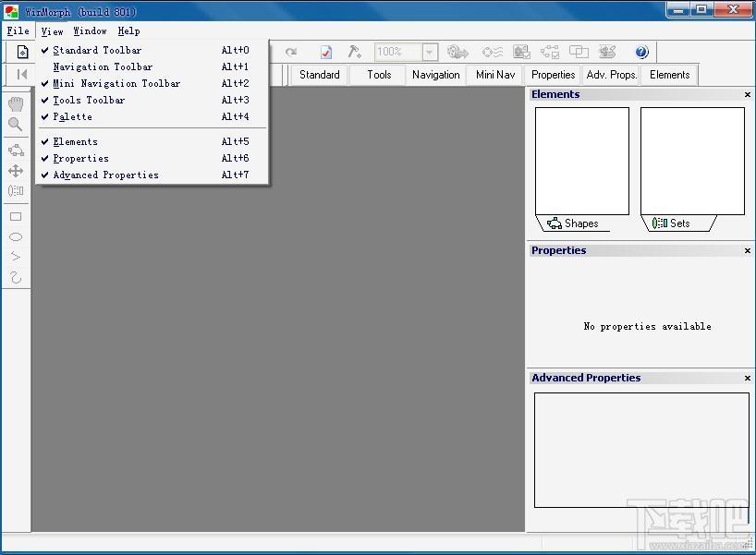Click the New document icon
This screenshot has width=756, height=555.
(x=22, y=52)
